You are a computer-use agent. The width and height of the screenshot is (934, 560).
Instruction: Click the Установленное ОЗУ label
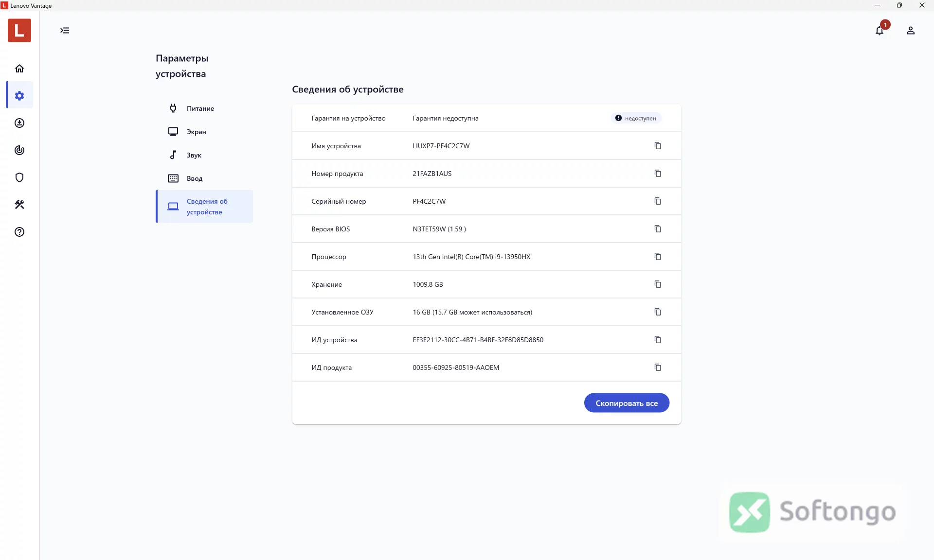pyautogui.click(x=342, y=312)
